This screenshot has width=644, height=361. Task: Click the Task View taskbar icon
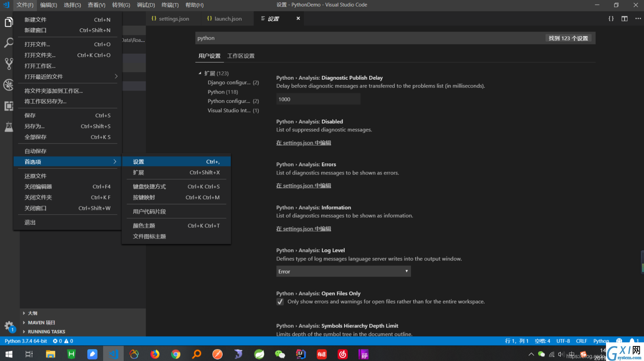pos(29,354)
